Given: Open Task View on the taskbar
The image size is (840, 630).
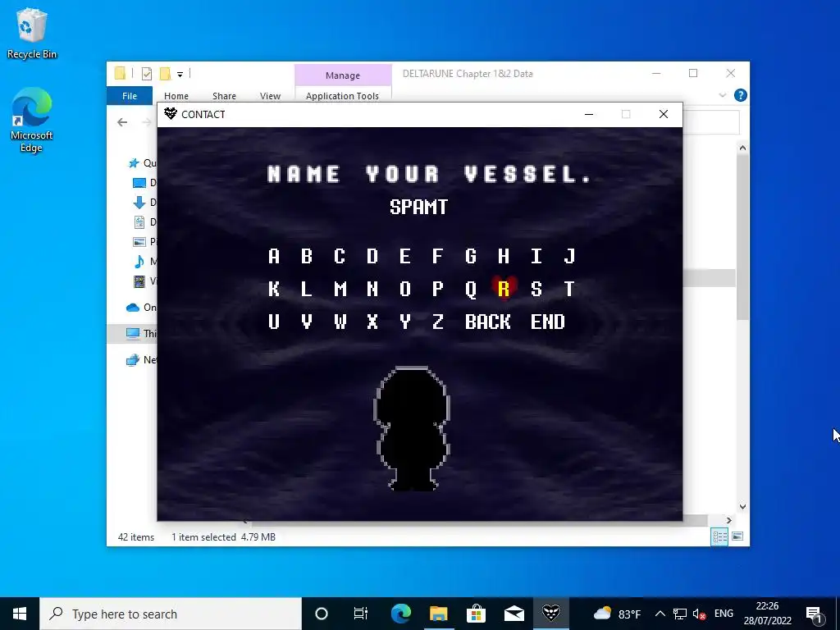Looking at the screenshot, I should pos(361,614).
